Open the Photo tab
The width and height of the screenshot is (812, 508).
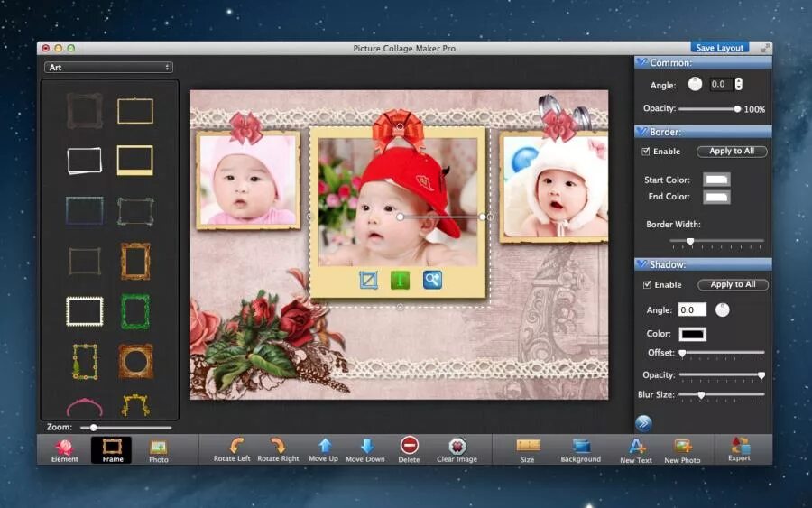tap(158, 450)
